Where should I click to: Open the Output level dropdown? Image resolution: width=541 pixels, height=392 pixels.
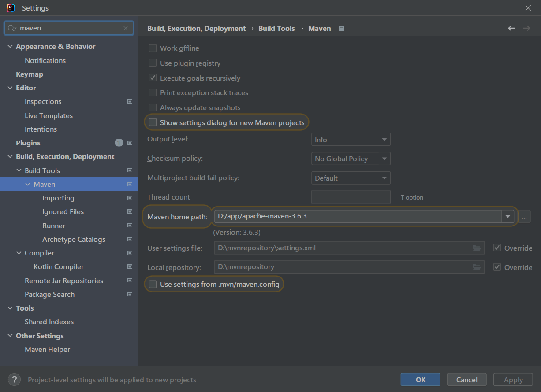tap(351, 140)
